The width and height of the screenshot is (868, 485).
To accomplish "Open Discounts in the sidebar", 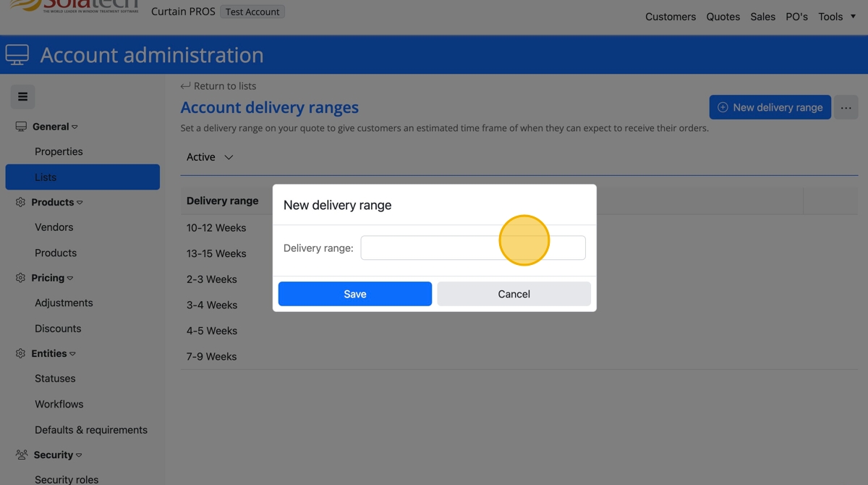I will coord(58,329).
